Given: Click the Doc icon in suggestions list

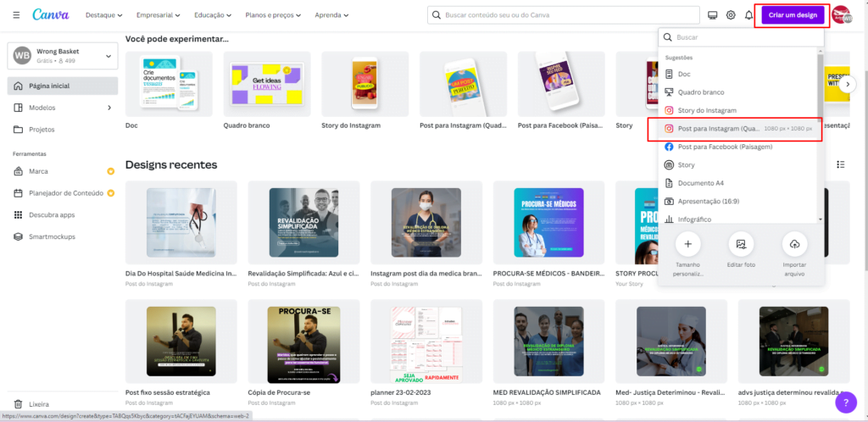Looking at the screenshot, I should tap(669, 74).
